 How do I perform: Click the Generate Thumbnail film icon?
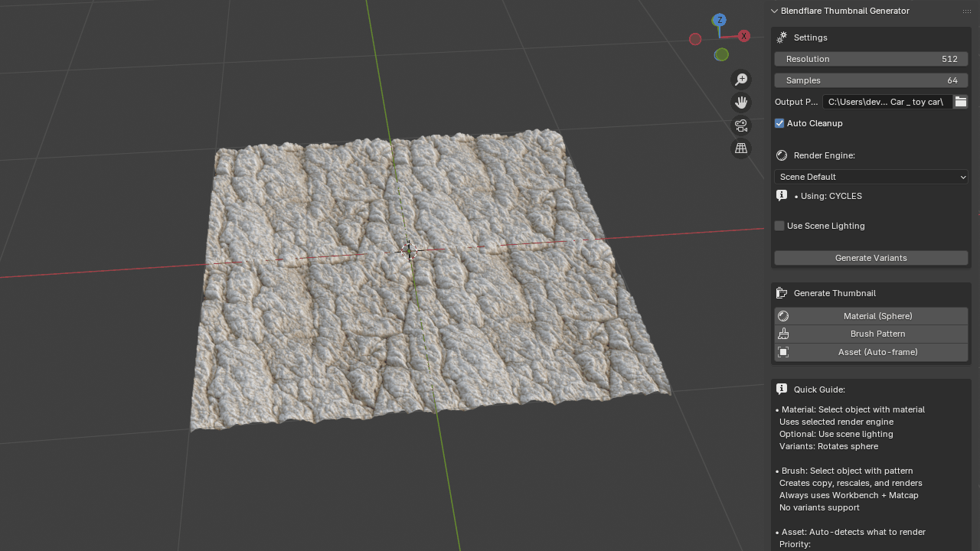pyautogui.click(x=781, y=292)
